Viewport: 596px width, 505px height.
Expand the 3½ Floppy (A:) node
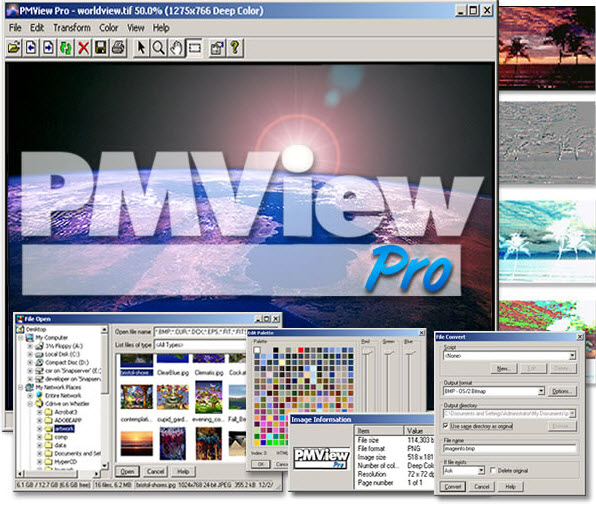[x=30, y=346]
